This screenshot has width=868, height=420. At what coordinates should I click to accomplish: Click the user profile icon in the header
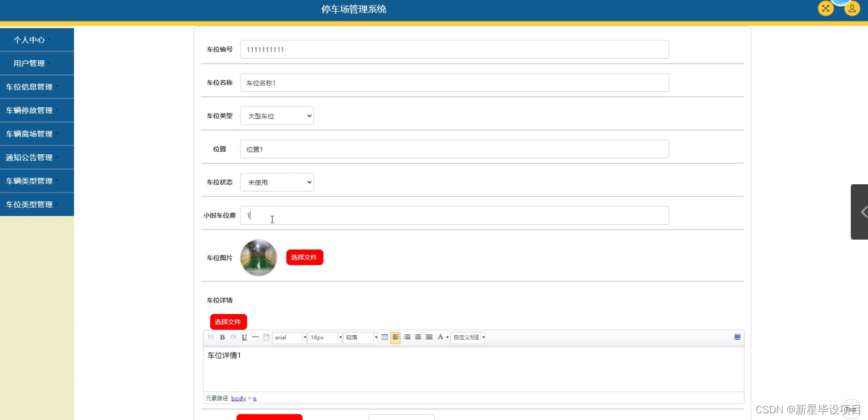click(851, 8)
